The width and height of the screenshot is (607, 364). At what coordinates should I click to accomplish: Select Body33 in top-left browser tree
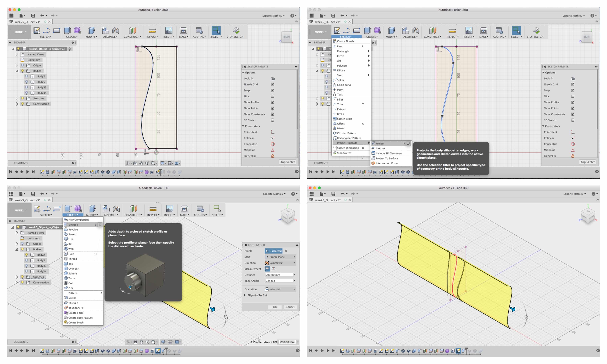pos(42,87)
